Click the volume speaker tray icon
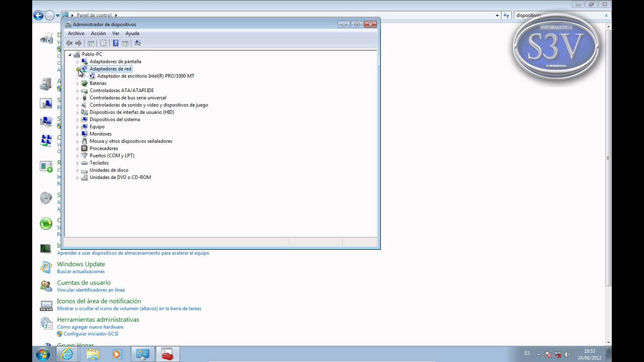 click(x=568, y=354)
